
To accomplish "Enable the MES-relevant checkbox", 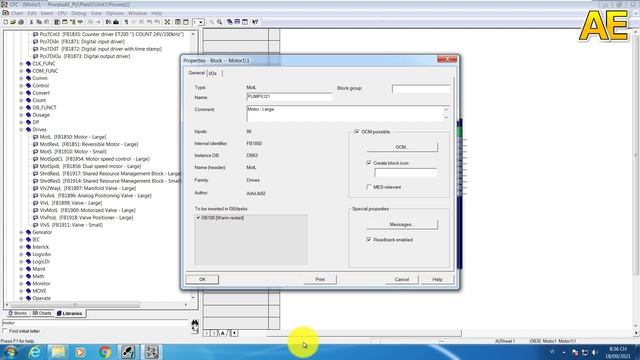I will click(369, 187).
